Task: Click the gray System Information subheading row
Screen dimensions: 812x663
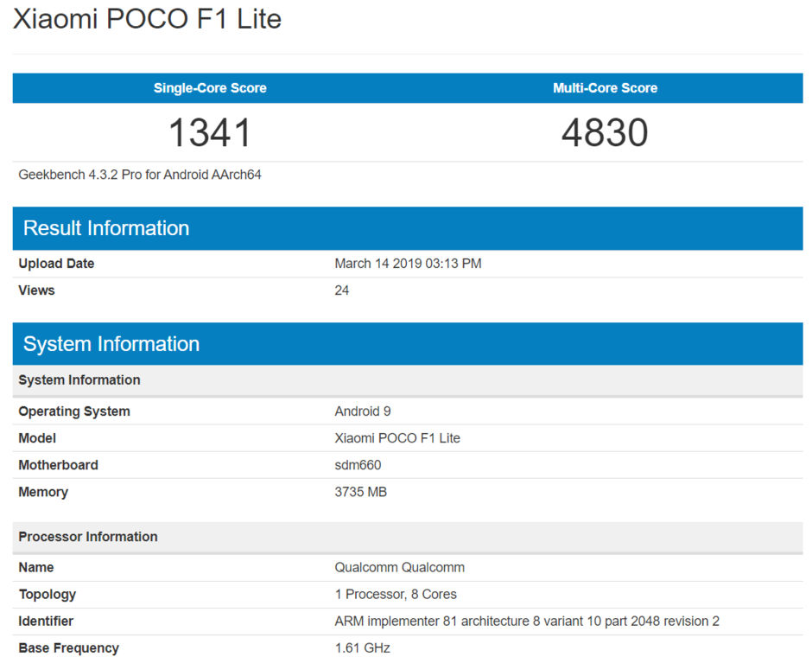Action: pyautogui.click(x=408, y=380)
